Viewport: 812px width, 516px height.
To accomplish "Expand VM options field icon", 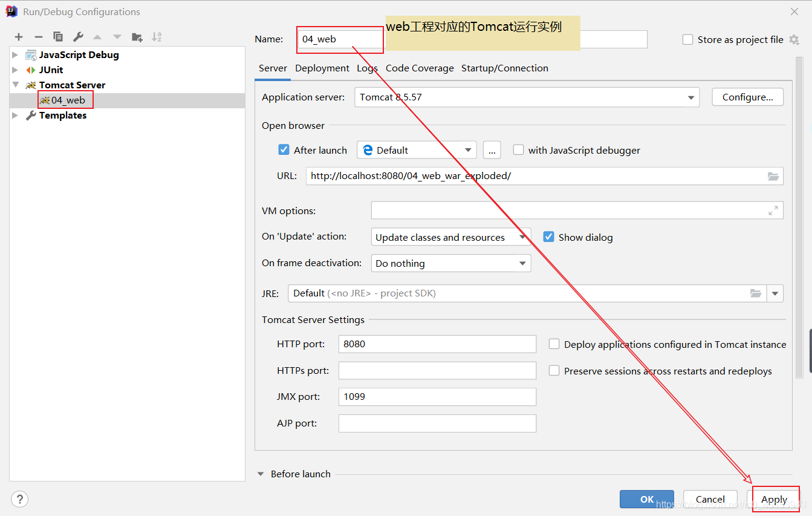I will [773, 211].
